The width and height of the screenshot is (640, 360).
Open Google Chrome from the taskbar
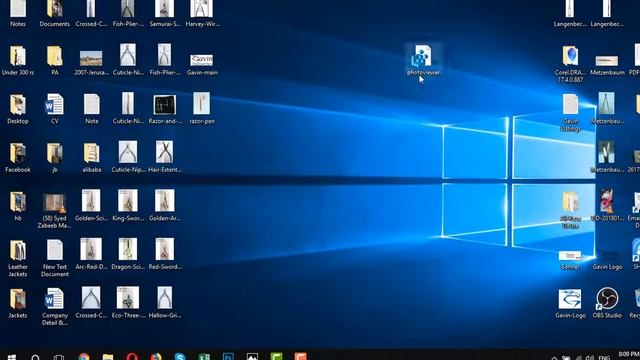coord(84,357)
